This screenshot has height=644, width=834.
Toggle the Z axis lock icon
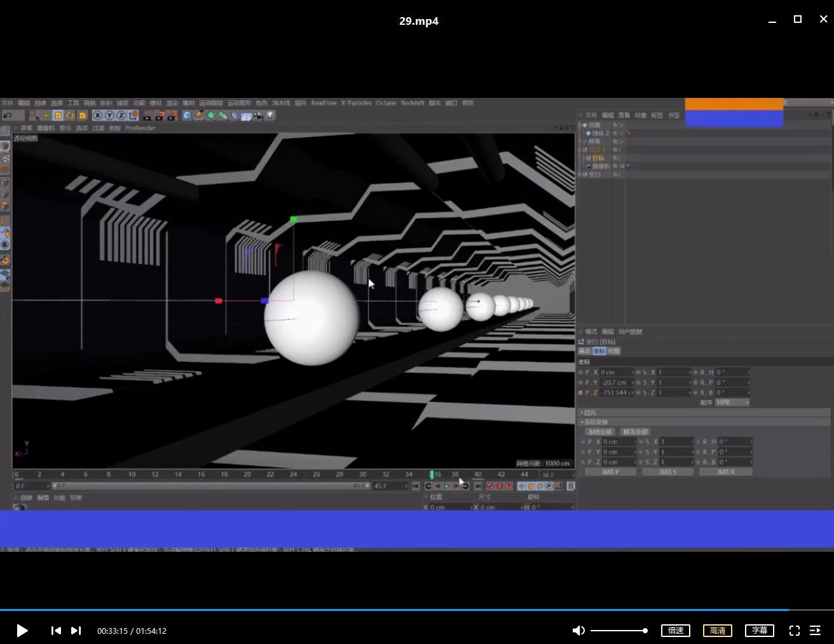tap(121, 116)
